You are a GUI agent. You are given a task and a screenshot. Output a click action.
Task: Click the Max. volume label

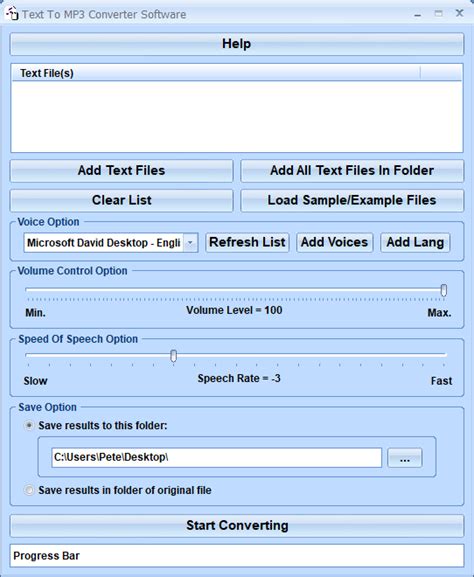coord(439,313)
